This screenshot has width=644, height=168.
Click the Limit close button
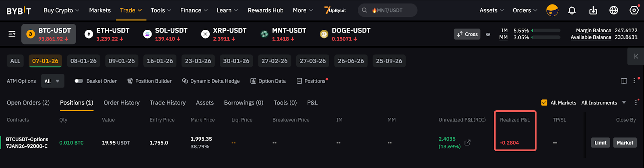click(600, 143)
